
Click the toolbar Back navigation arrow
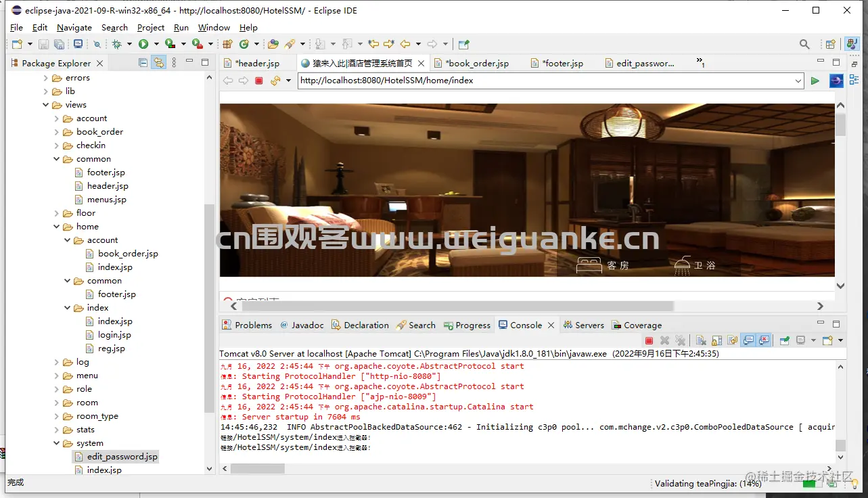[405, 44]
